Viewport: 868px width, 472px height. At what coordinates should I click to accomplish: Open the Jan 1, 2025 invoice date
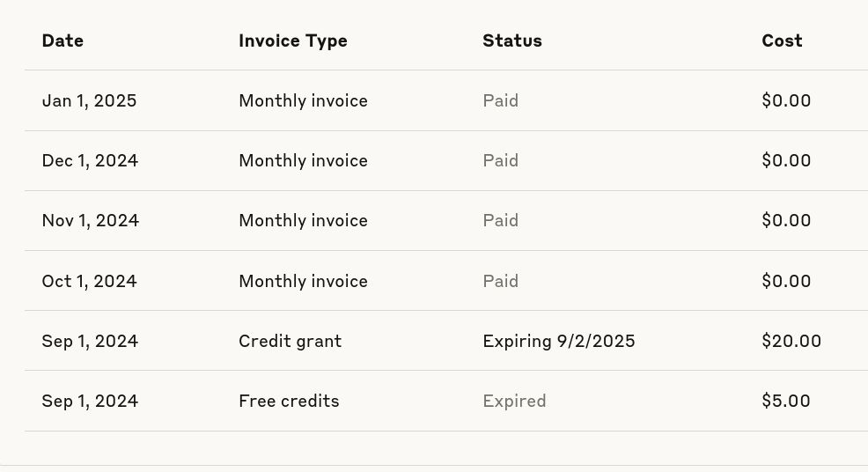point(89,100)
